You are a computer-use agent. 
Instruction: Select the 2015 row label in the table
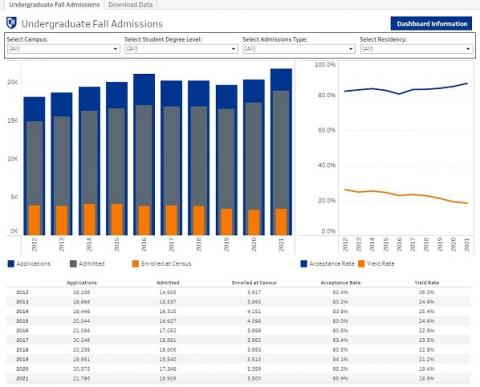[22, 321]
